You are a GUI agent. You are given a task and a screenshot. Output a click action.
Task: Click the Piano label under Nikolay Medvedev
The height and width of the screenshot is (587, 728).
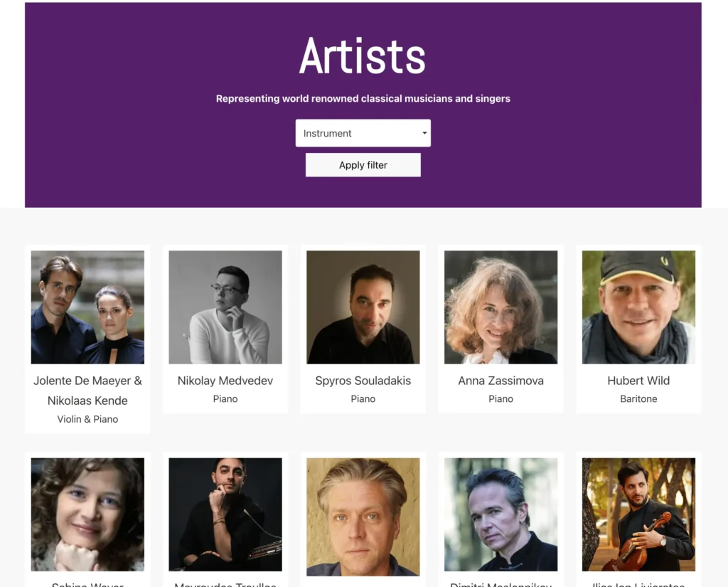coord(225,399)
